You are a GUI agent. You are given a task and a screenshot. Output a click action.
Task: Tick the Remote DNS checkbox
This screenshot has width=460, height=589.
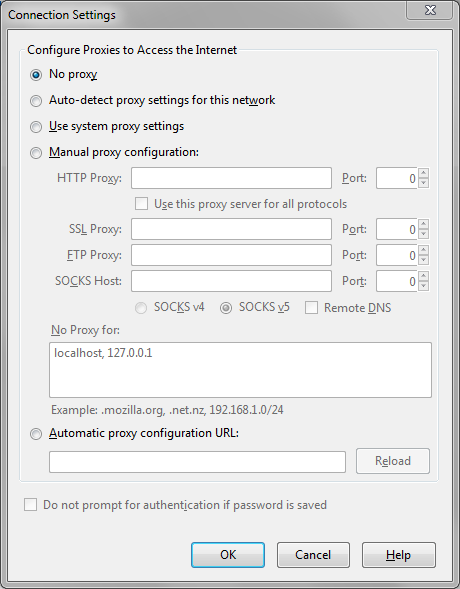pyautogui.click(x=311, y=308)
